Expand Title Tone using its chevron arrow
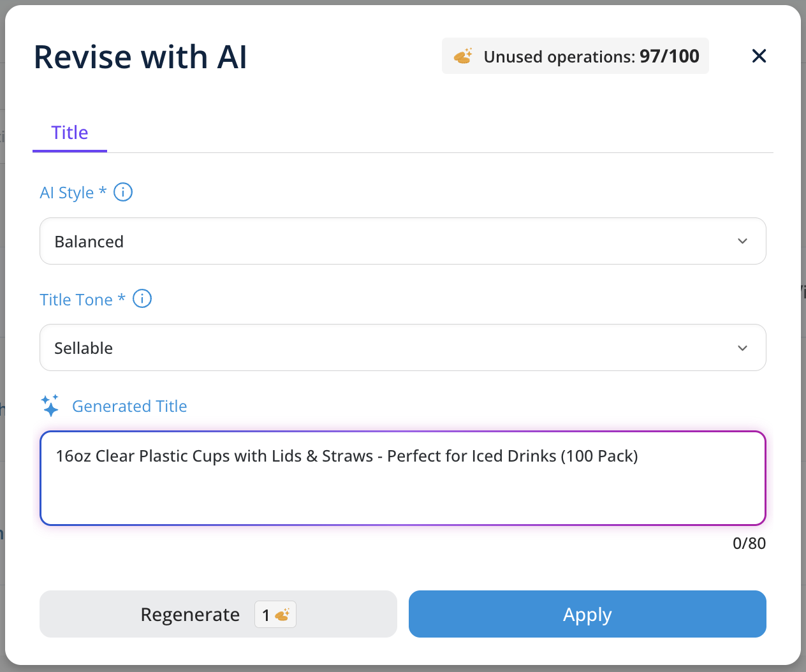This screenshot has height=672, width=806. pos(742,348)
